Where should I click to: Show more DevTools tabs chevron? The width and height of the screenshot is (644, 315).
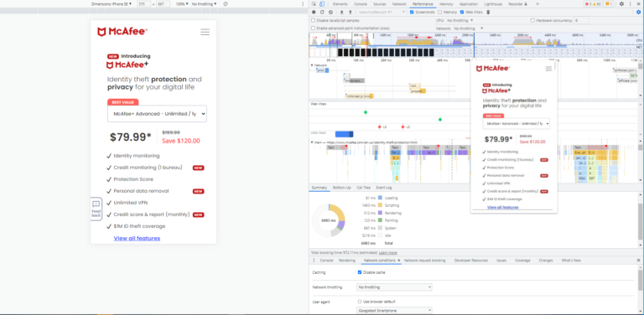(538, 3)
